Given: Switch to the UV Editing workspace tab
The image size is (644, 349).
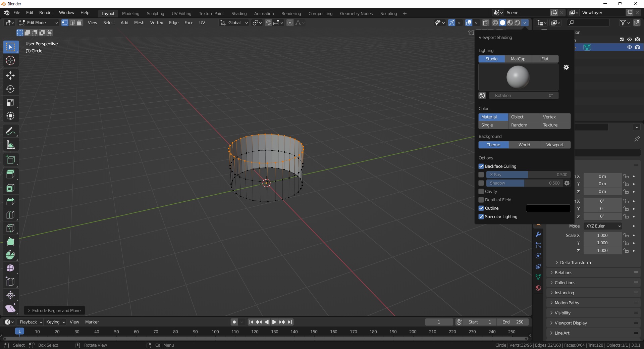Looking at the screenshot, I should 181,14.
